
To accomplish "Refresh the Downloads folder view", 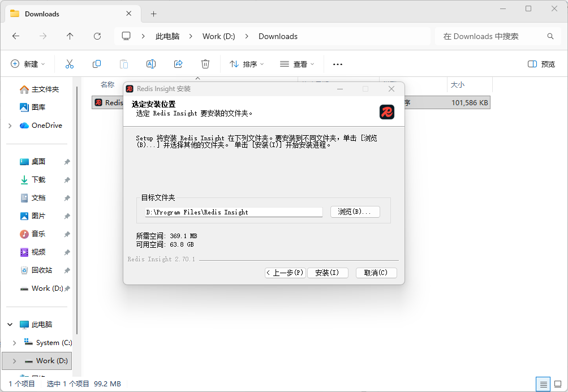I will point(97,36).
